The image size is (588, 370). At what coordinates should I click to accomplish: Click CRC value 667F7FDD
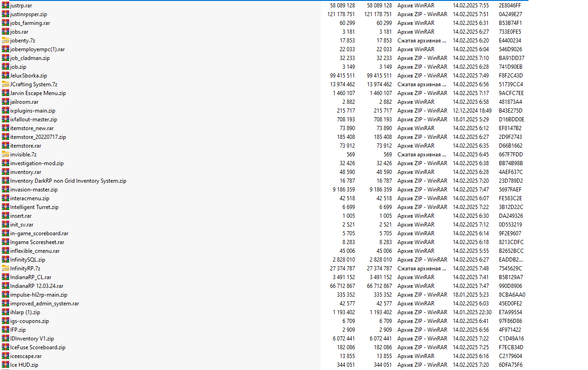pyautogui.click(x=511, y=155)
